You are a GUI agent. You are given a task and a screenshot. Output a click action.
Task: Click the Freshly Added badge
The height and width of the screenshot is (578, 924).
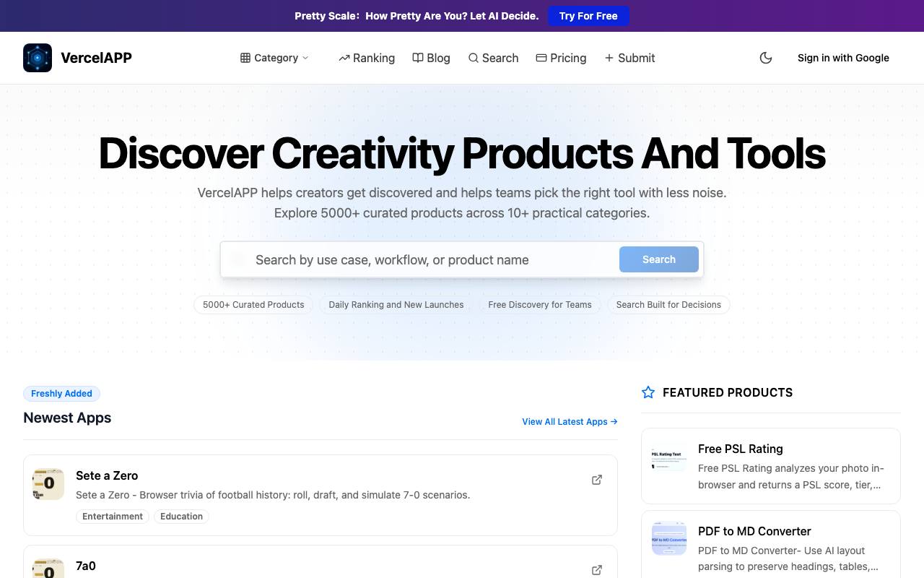pos(61,394)
